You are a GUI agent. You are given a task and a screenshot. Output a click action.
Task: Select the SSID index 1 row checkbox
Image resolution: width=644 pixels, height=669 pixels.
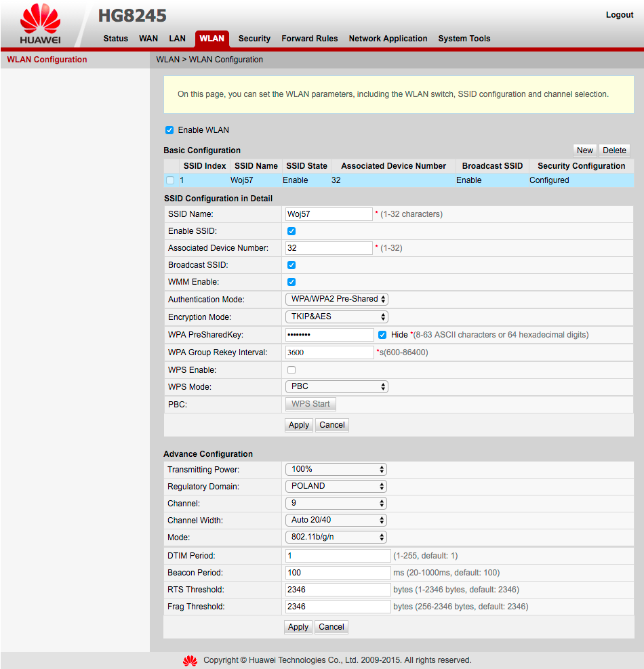(170, 180)
